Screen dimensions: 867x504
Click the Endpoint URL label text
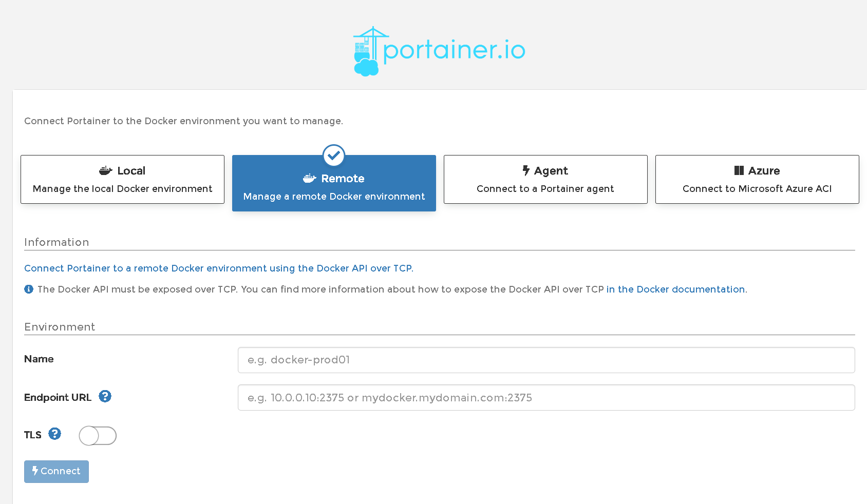[x=58, y=397]
